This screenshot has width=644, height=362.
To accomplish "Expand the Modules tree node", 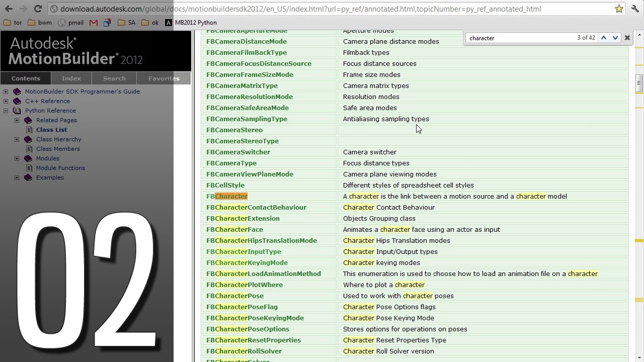I will coord(17,158).
